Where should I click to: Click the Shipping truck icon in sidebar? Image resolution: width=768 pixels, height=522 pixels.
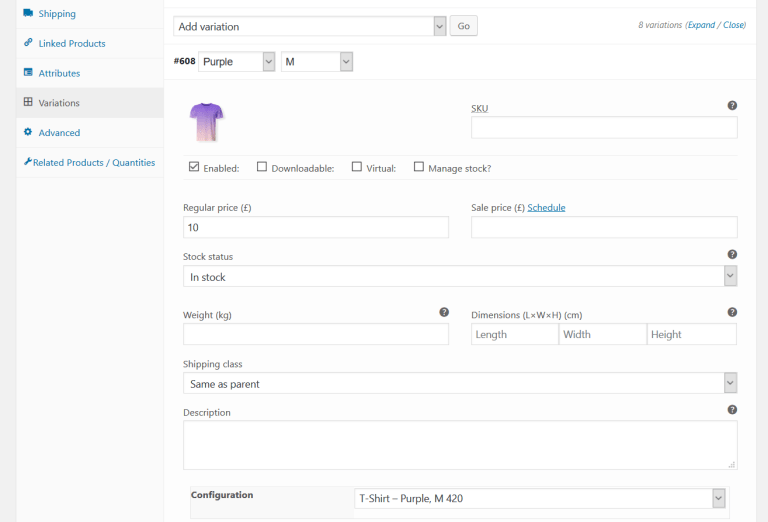point(28,14)
